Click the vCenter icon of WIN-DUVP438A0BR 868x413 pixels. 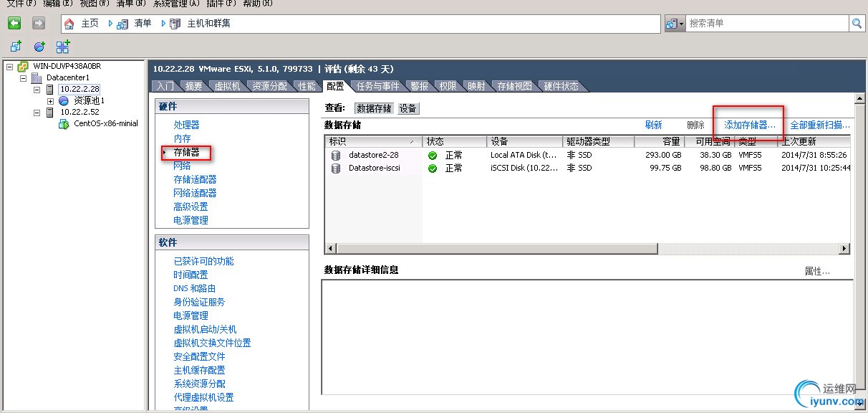coord(24,66)
